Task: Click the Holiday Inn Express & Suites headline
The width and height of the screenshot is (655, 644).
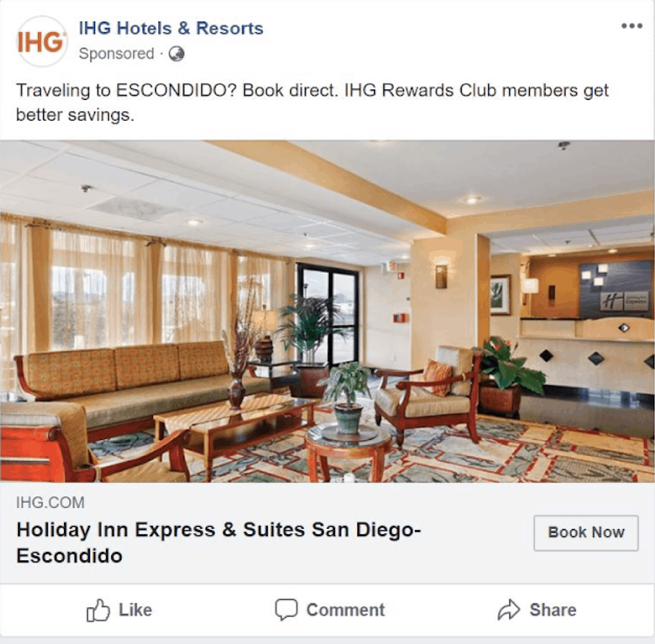Action: click(218, 543)
